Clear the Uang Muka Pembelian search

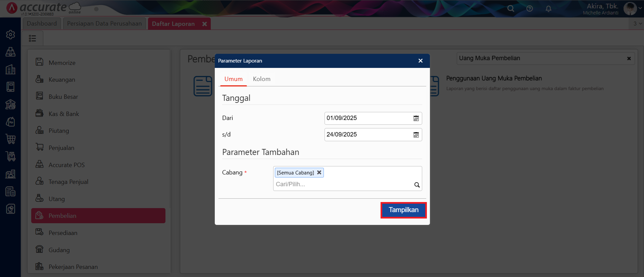pyautogui.click(x=629, y=58)
